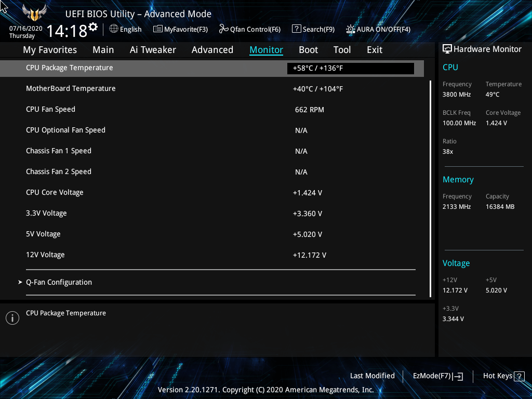The image size is (532, 399).
Task: Click the 3.344 V sidebar voltage
Action: pos(453,319)
